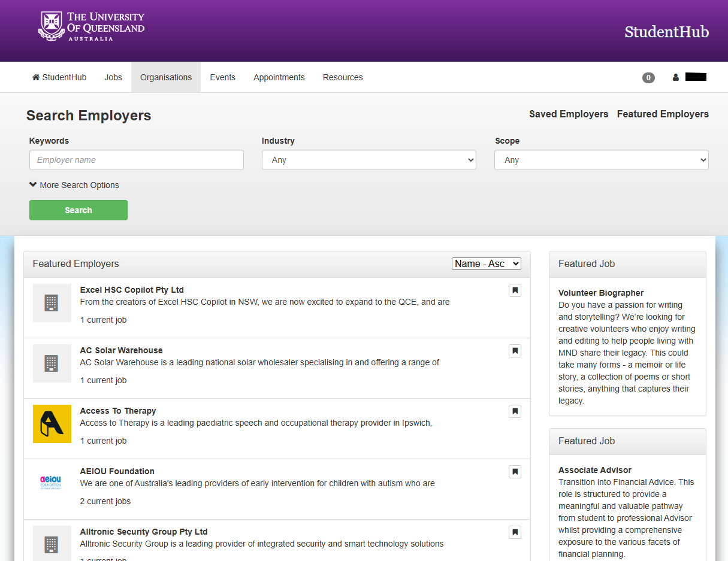Click Excel HSC Copilot building placeholder icon
728x561 pixels.
tap(52, 303)
